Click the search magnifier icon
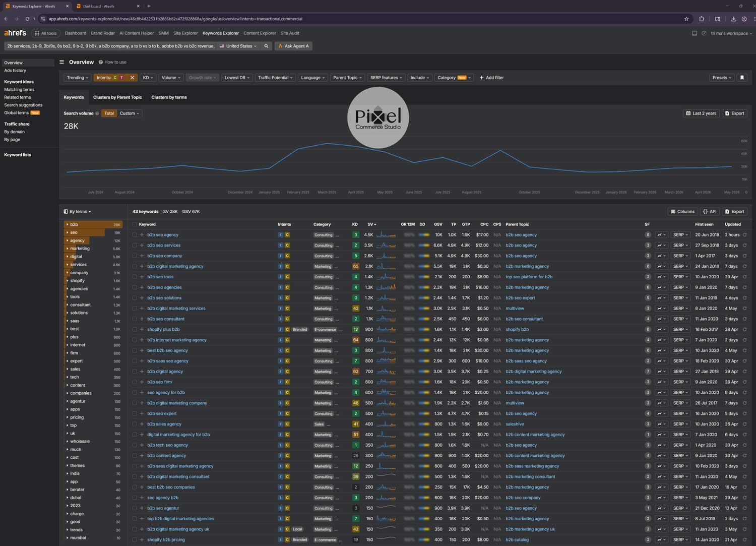This screenshot has height=546, width=756. click(x=266, y=46)
